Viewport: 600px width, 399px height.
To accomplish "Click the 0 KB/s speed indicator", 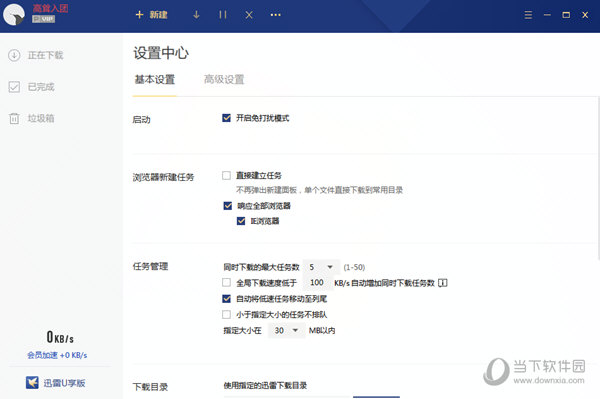I will click(60, 337).
